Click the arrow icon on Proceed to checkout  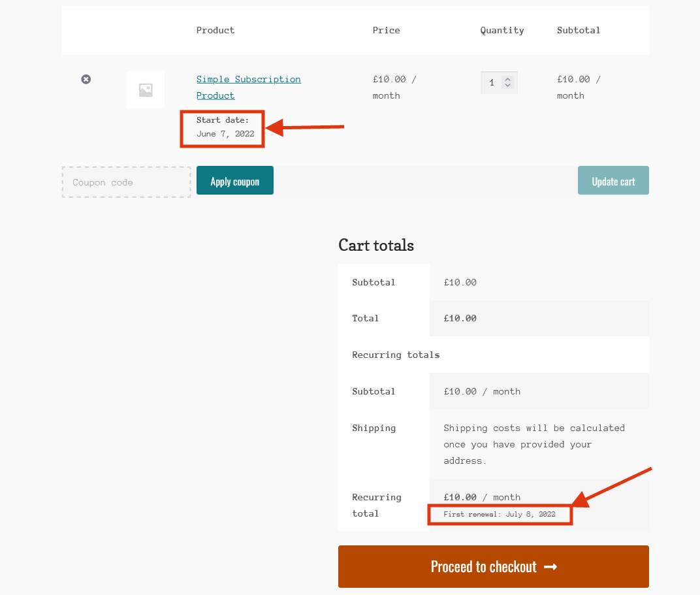click(x=552, y=566)
